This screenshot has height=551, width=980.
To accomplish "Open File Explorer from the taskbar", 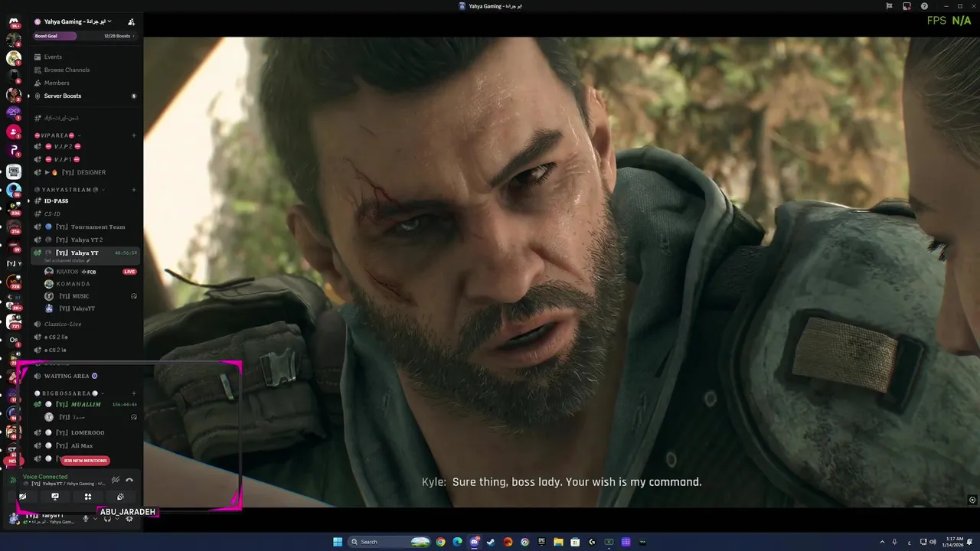I will (x=558, y=542).
